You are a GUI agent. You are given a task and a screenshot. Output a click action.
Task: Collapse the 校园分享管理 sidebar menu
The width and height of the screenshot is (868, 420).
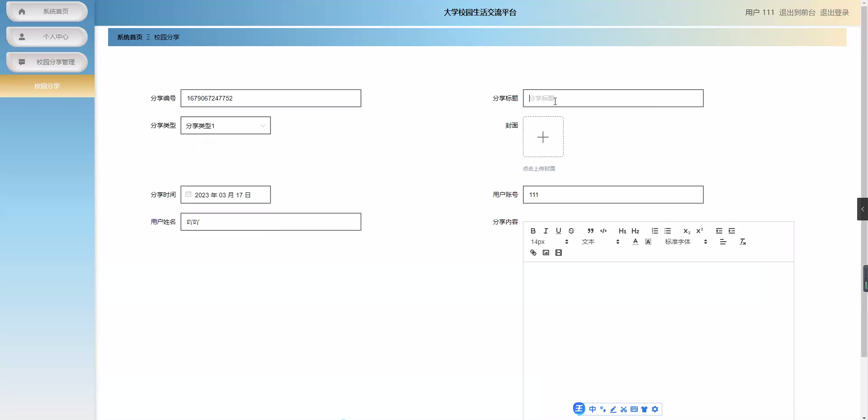(x=47, y=62)
